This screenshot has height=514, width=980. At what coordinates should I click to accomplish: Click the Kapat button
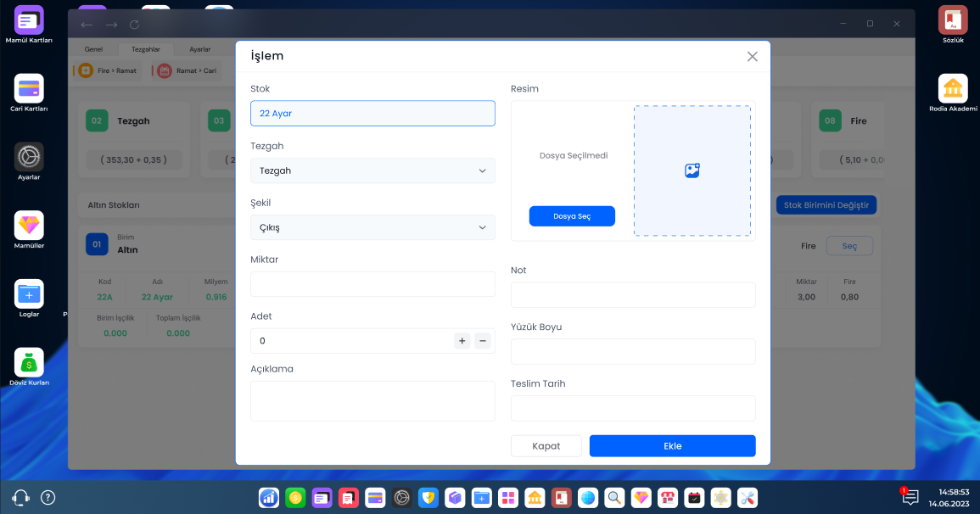(546, 446)
